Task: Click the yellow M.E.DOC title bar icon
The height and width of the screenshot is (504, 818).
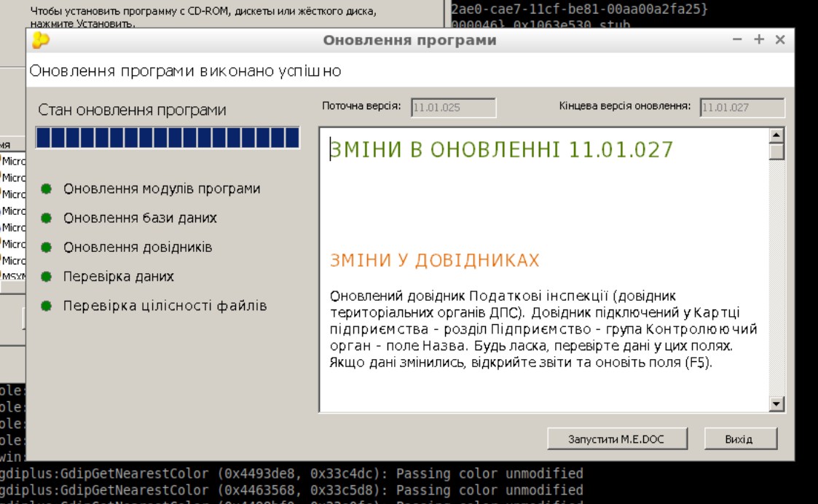Action: click(x=41, y=40)
